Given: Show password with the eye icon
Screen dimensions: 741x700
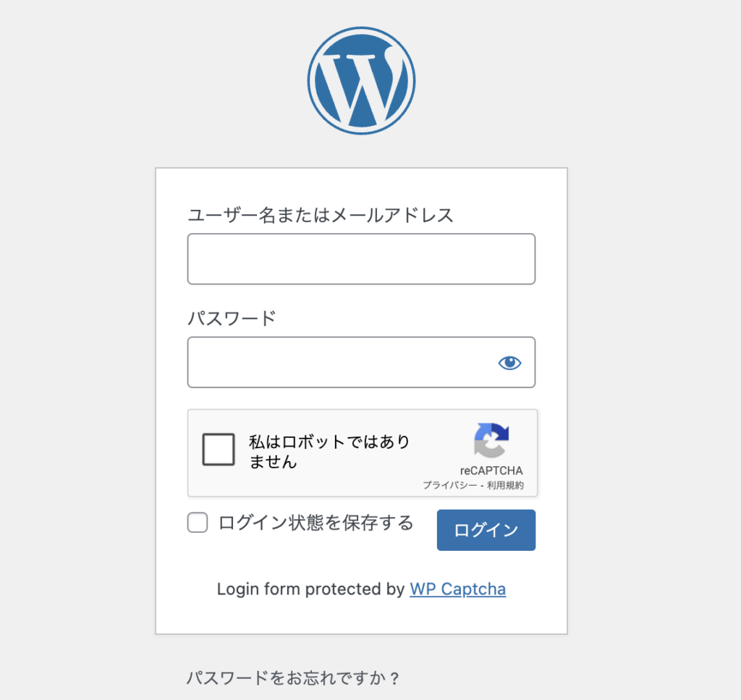Looking at the screenshot, I should pyautogui.click(x=509, y=363).
